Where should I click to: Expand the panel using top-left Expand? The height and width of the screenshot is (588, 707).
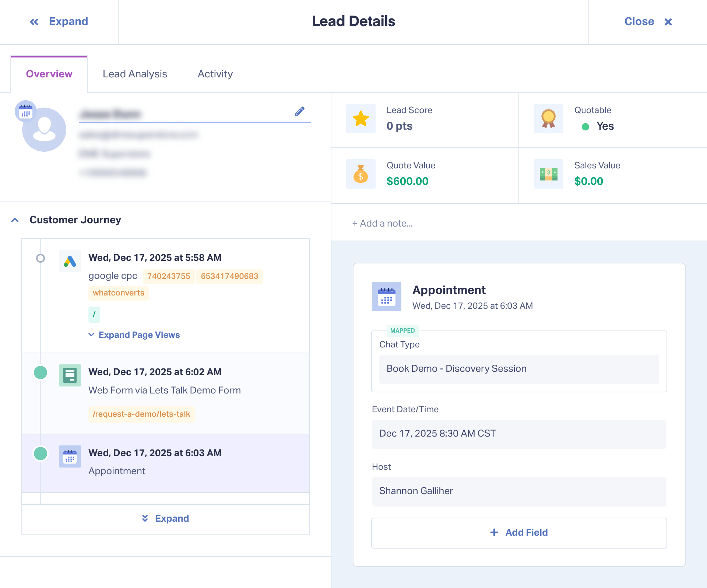(59, 22)
